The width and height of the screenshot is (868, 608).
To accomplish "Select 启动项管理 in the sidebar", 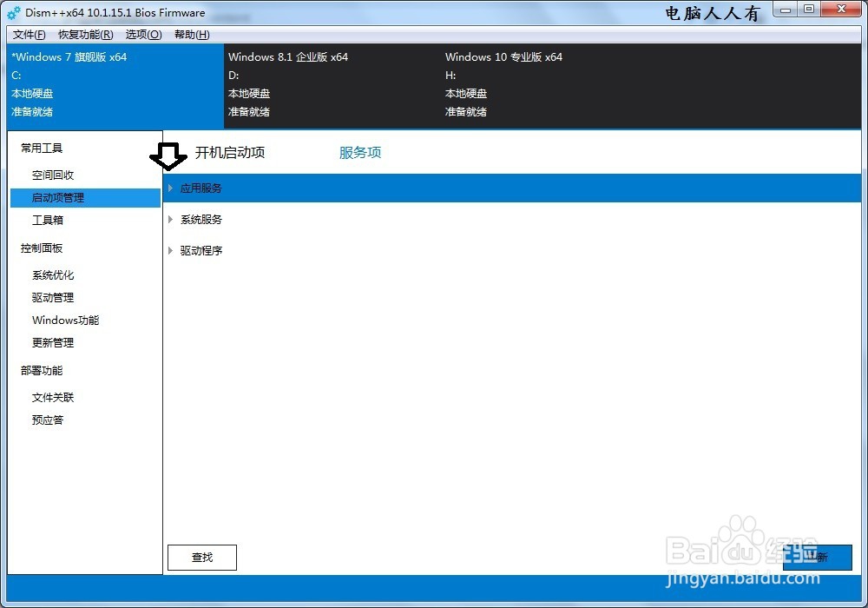I will click(85, 198).
